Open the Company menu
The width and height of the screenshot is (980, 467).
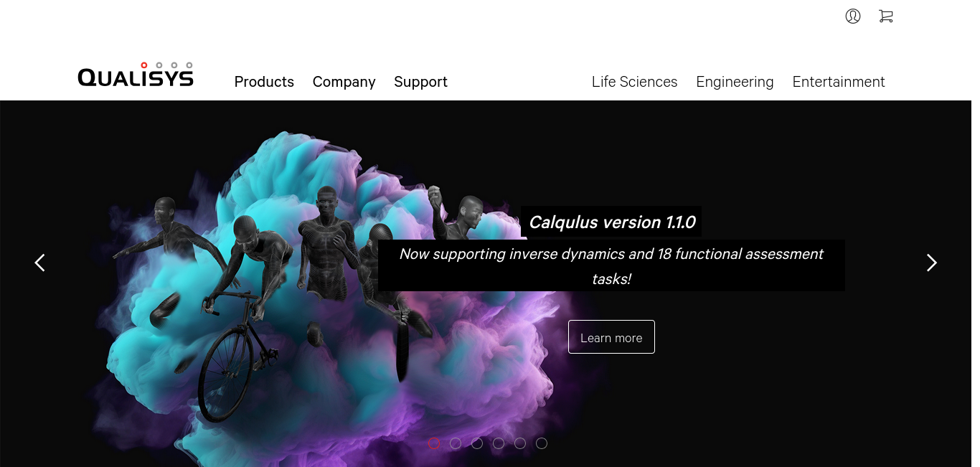click(x=344, y=82)
